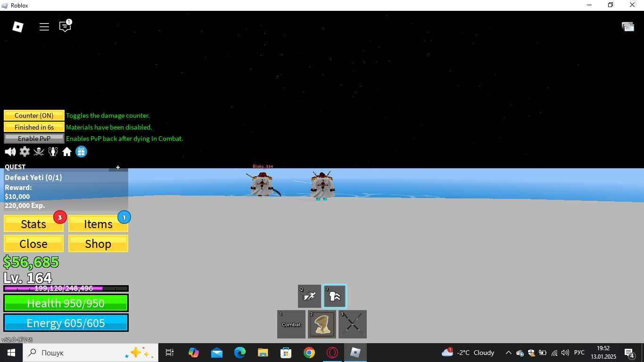644x362 pixels.
Task: Open battery status tray icon
Action: click(543, 353)
